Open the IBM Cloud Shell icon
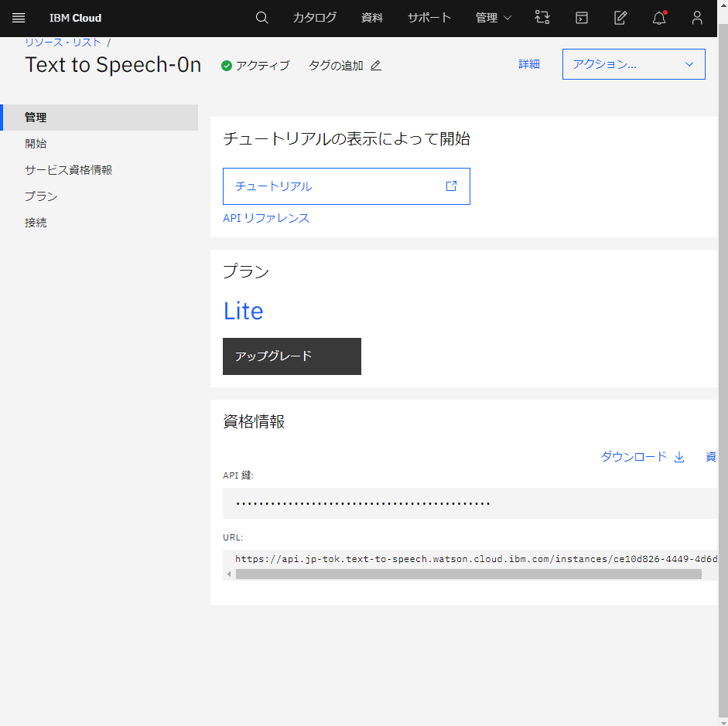The width and height of the screenshot is (728, 726). [x=581, y=18]
